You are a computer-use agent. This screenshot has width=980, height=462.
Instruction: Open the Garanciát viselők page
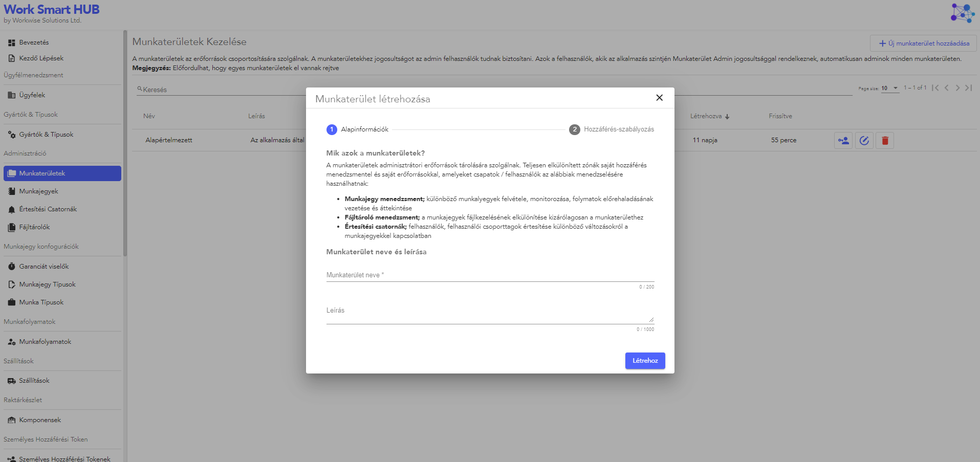coord(44,266)
